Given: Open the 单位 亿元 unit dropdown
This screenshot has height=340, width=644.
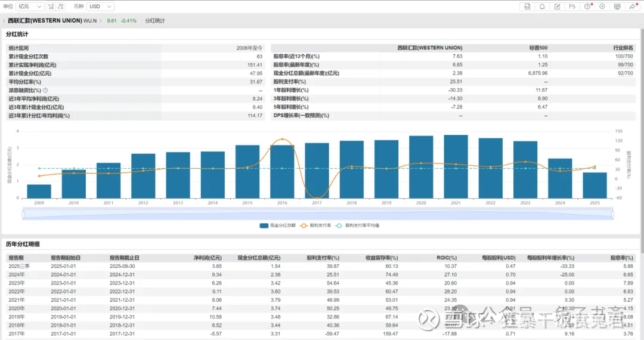Looking at the screenshot, I should [30, 6].
